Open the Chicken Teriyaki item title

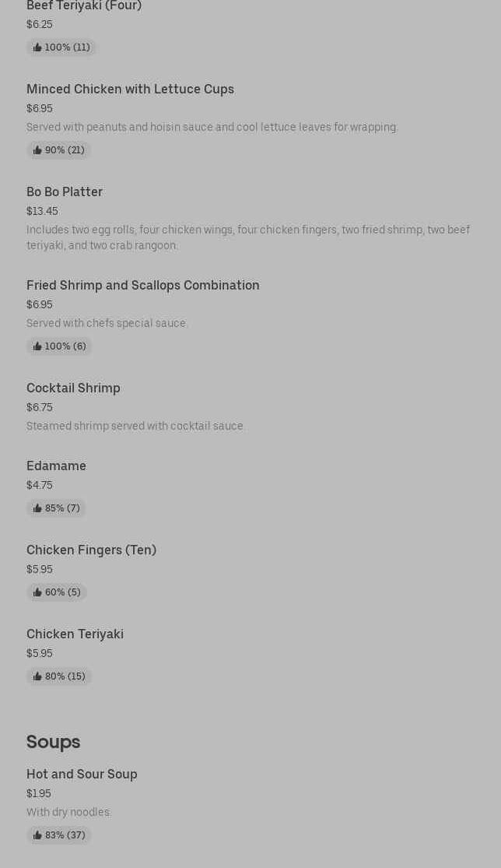point(75,634)
